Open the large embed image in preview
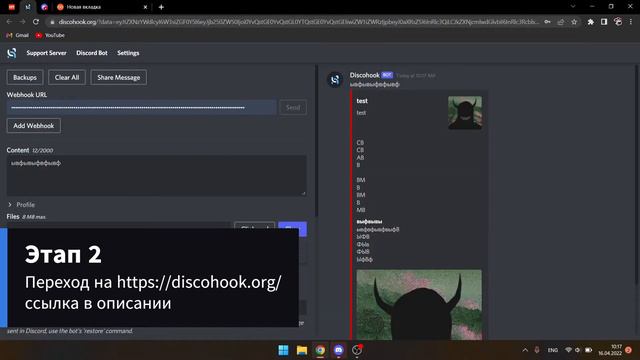Viewport: 640px width, 360px height. 419,304
